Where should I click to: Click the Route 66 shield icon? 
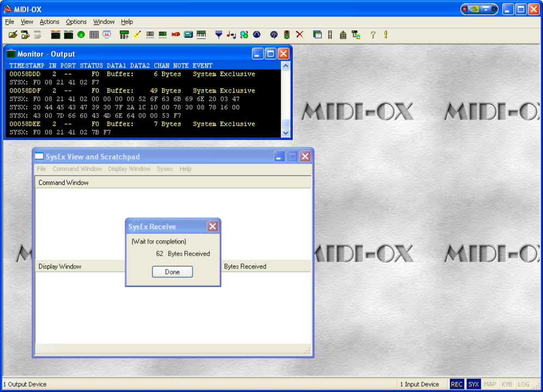(x=107, y=35)
